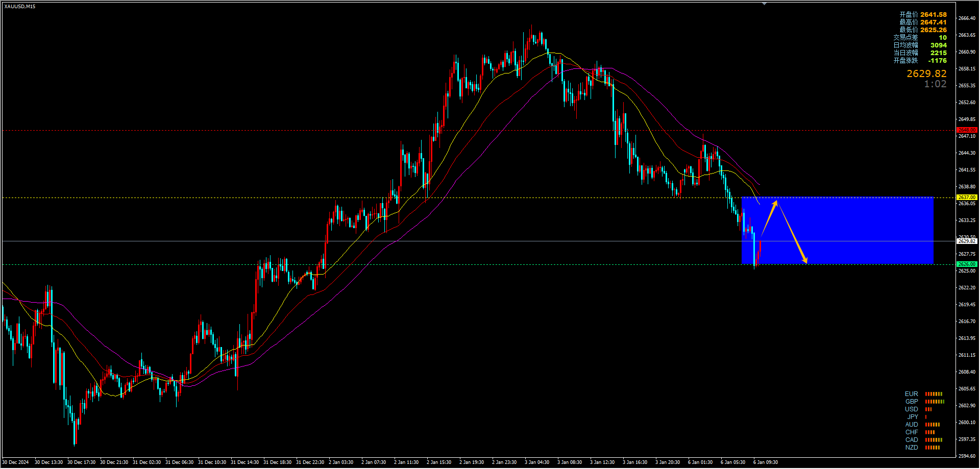Viewport: 980px width, 469px height.
Task: Click the 31 Dec 06:30 time axis label
Action: tap(179, 462)
